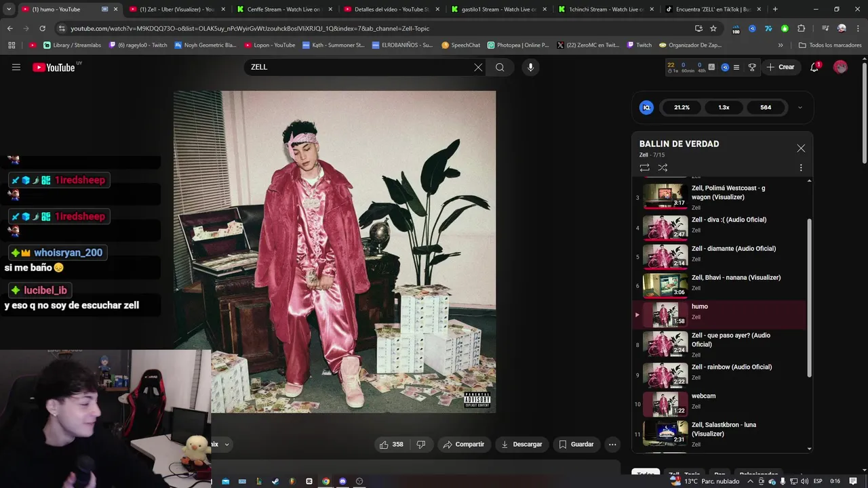
Task: Go to the YouTube home logo
Action: click(x=54, y=67)
